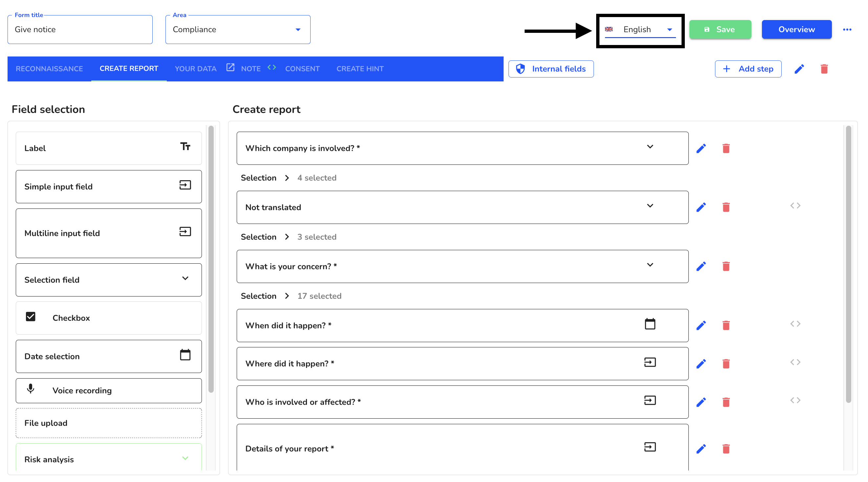The height and width of the screenshot is (482, 868).
Task: Open code view for 'When did it happen?'
Action: pos(795,324)
